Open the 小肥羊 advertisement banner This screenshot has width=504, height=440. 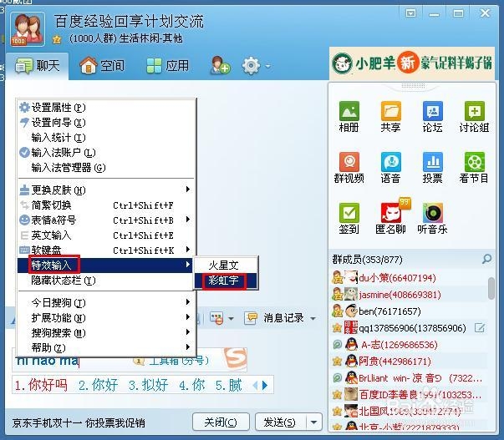(412, 63)
